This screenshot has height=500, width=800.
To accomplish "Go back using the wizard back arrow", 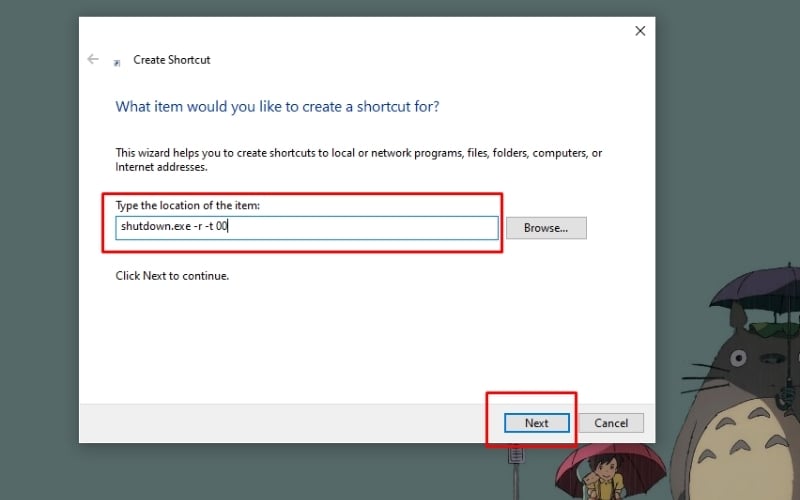I will tap(93, 59).
